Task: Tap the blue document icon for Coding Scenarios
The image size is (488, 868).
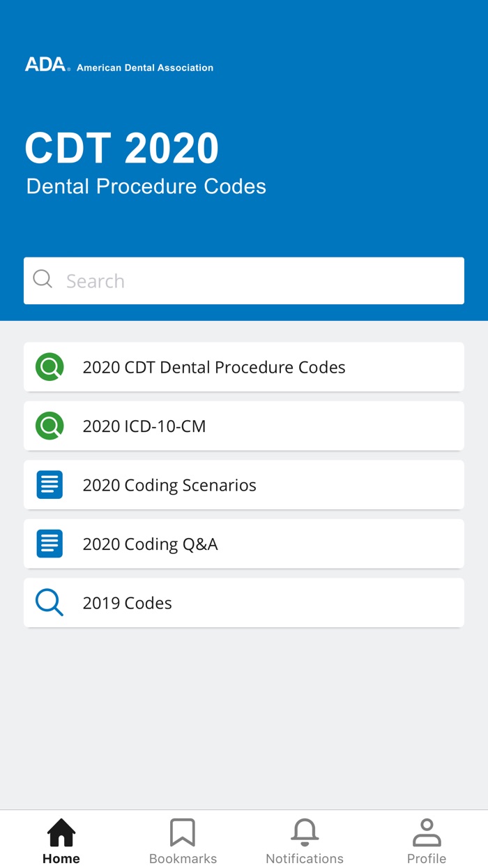Action: click(49, 484)
